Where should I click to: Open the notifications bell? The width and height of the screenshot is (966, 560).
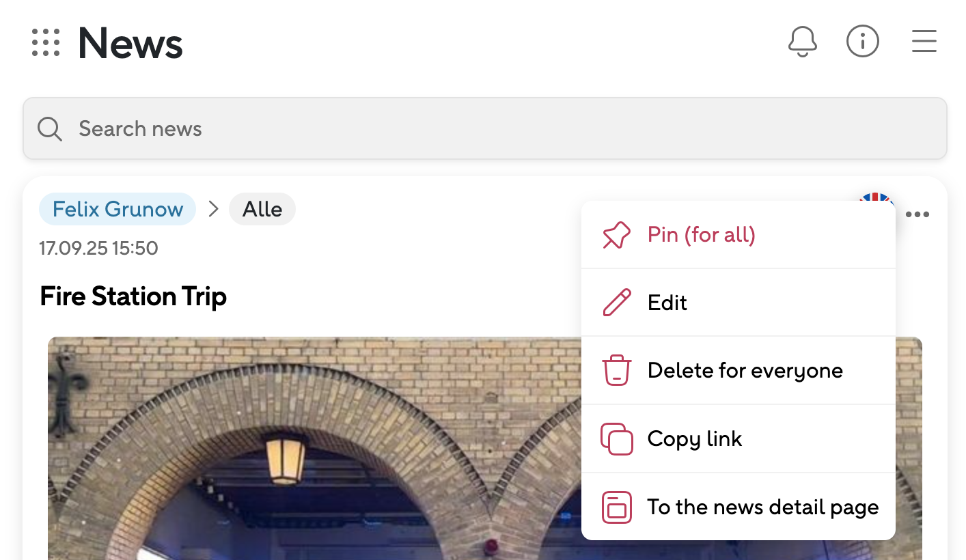point(802,42)
